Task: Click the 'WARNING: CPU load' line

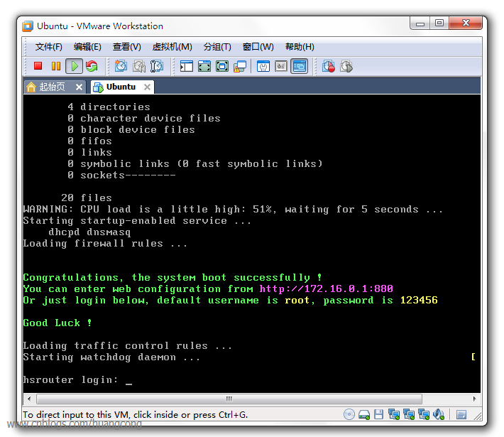Action: coord(233,209)
